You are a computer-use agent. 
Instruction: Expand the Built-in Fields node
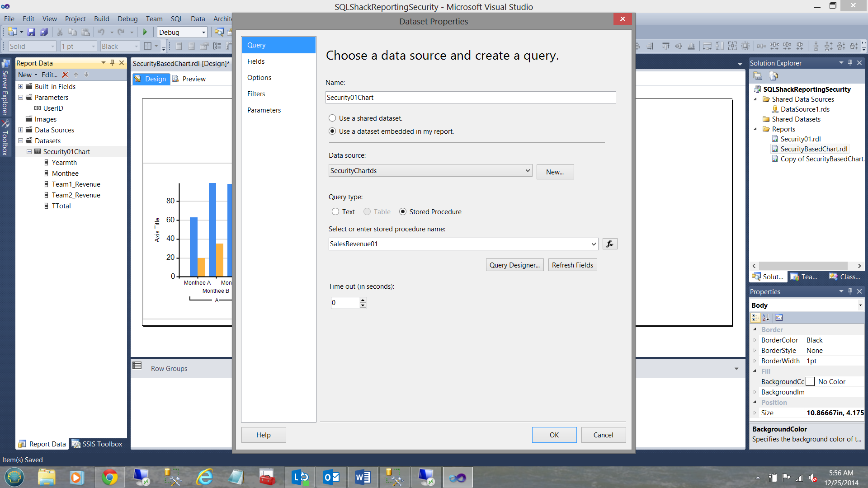point(20,87)
